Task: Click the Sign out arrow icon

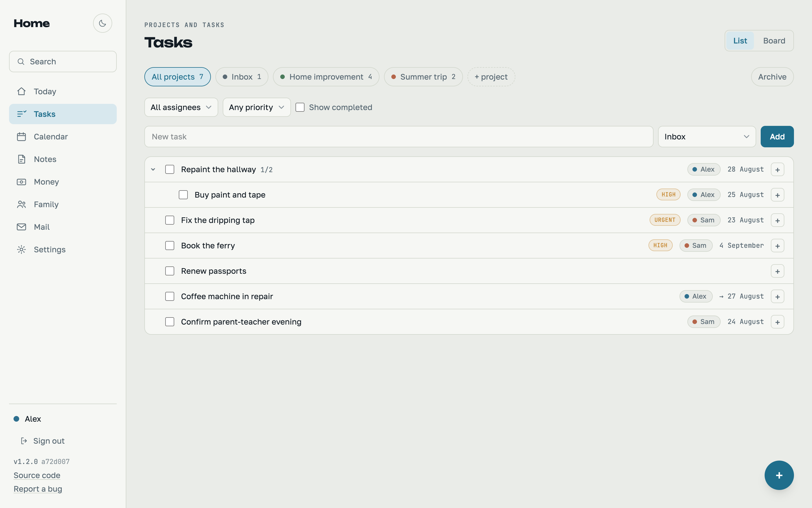Action: pos(24,441)
